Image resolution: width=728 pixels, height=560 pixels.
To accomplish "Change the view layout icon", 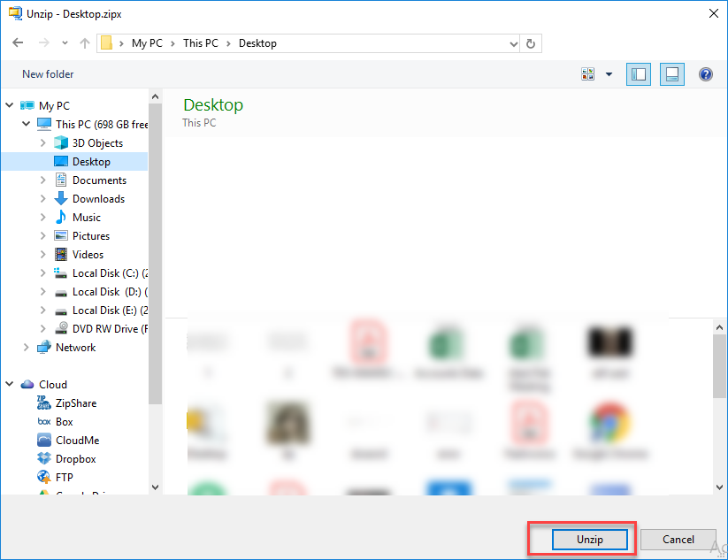I will pyautogui.click(x=587, y=73).
